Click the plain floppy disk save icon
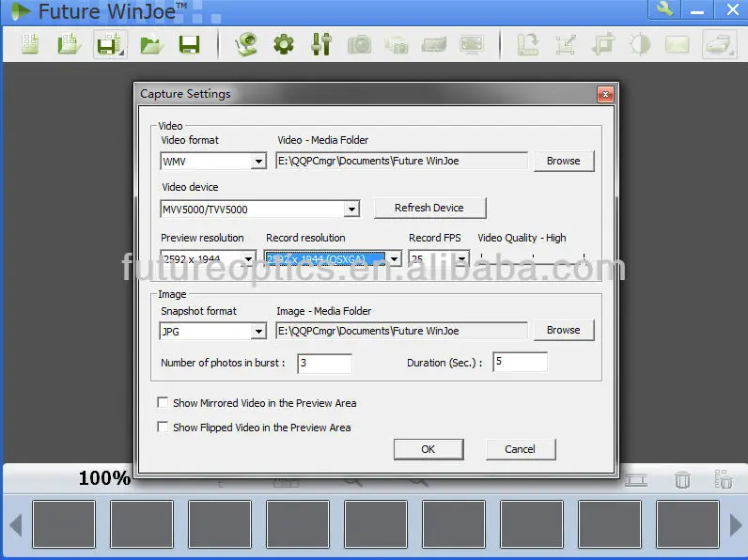 (x=189, y=45)
